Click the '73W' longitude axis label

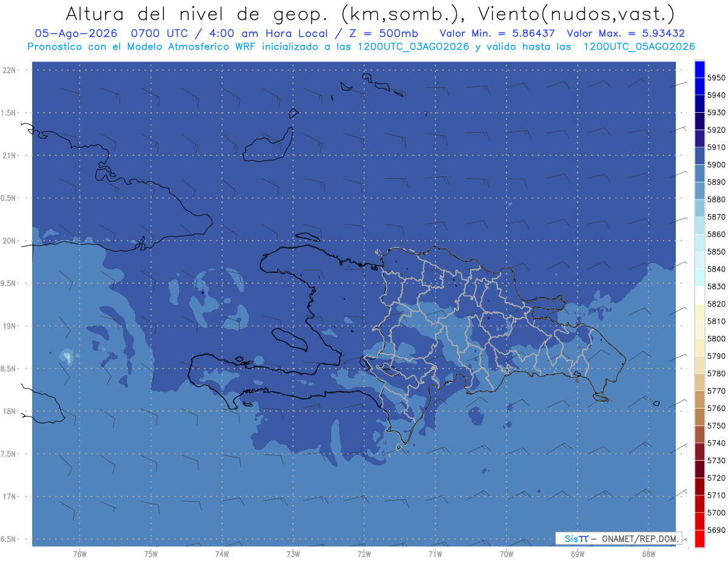(293, 554)
